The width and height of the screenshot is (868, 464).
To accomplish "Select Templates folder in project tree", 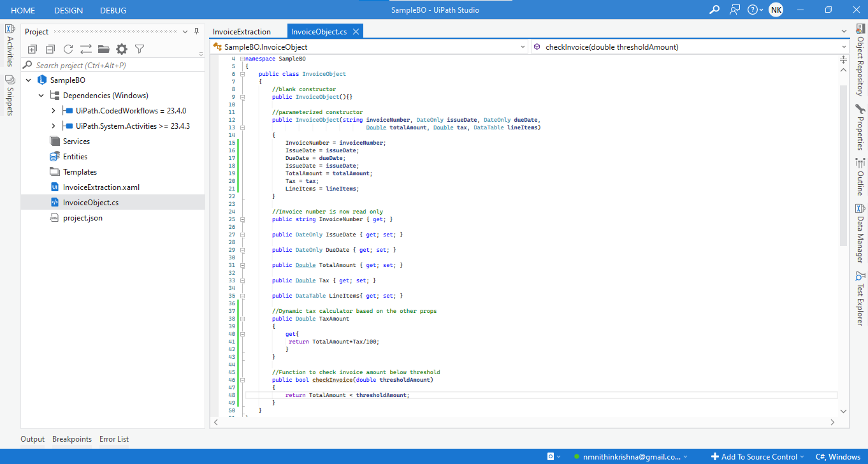I will pos(80,172).
